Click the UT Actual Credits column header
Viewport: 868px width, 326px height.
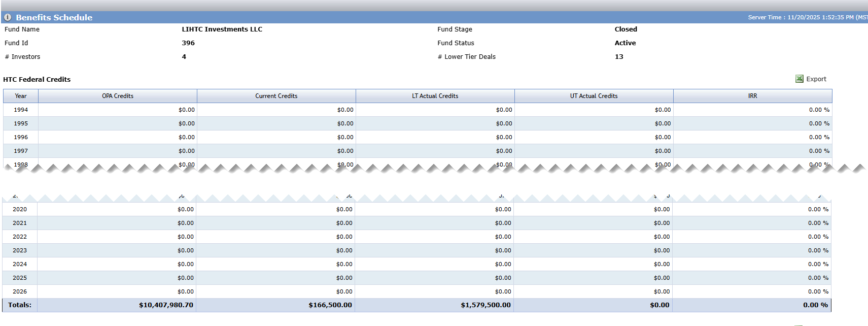pos(594,96)
